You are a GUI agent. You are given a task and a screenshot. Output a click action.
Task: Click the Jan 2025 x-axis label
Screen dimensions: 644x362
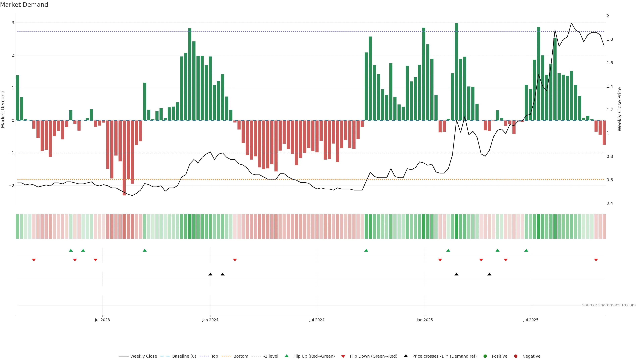(424, 320)
